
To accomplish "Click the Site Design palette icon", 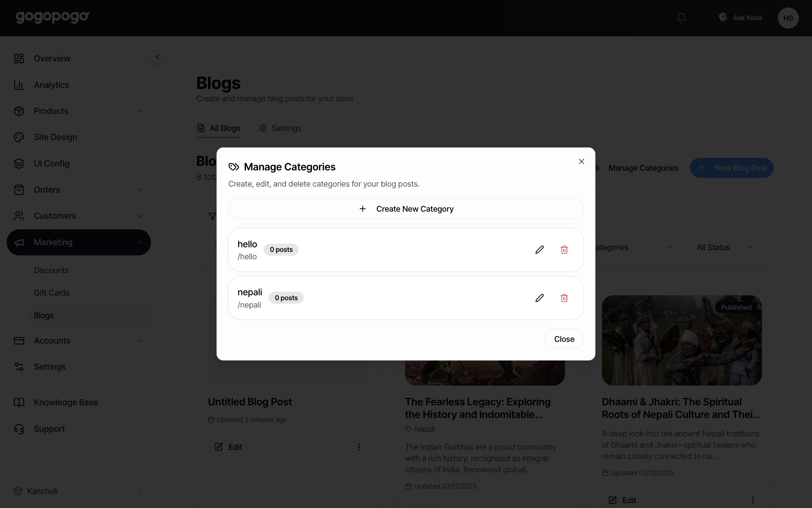I will [19, 137].
